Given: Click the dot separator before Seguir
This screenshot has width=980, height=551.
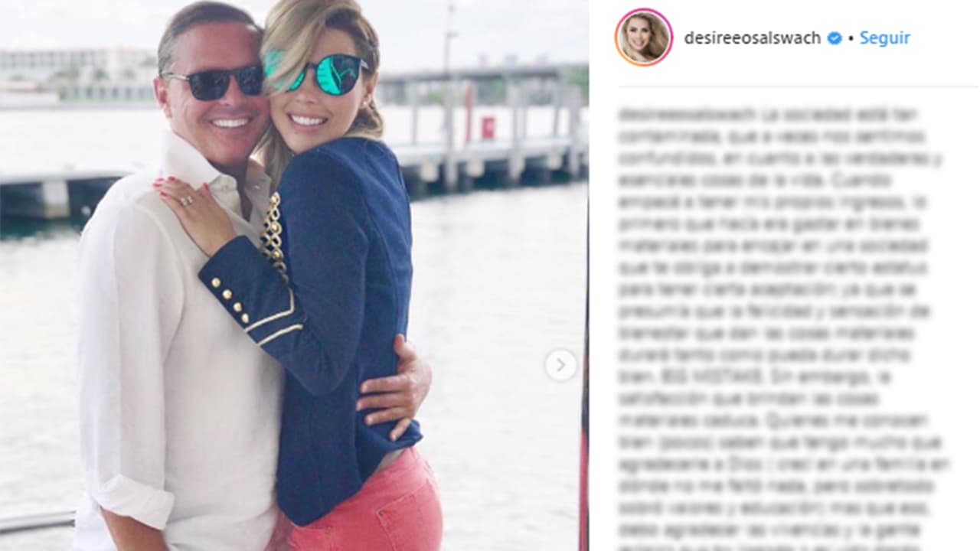Looking at the screenshot, I should (x=851, y=38).
